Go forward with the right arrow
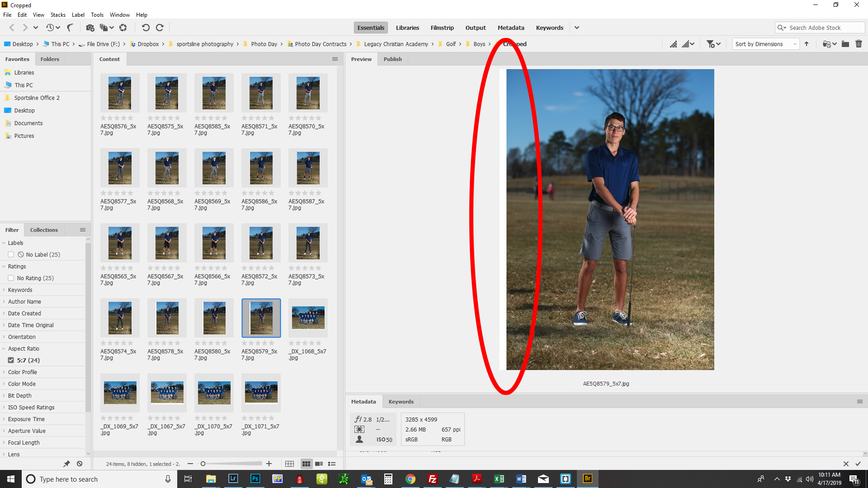This screenshot has height=488, width=868. click(x=25, y=28)
